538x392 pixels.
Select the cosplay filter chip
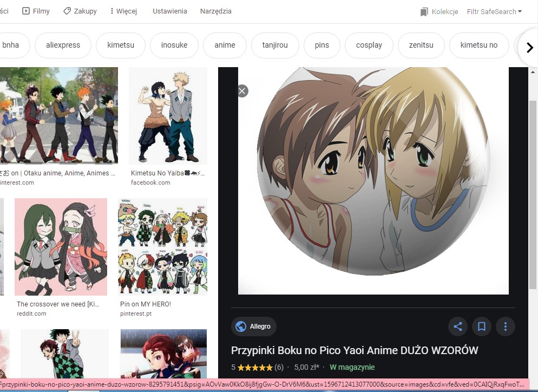click(x=369, y=45)
